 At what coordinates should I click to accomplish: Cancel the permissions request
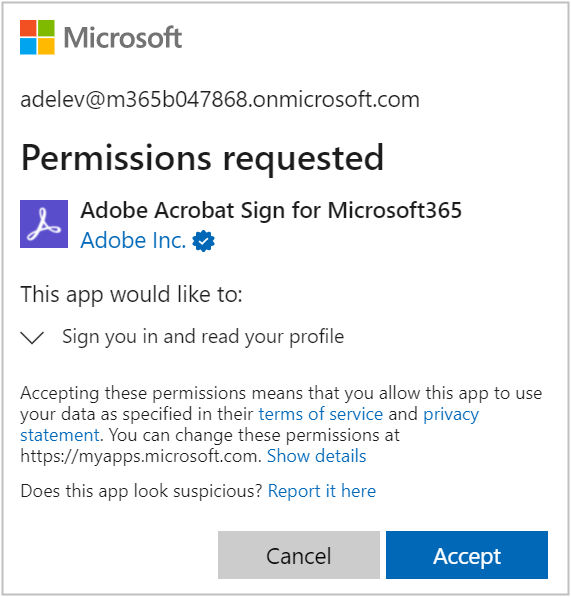(x=299, y=555)
